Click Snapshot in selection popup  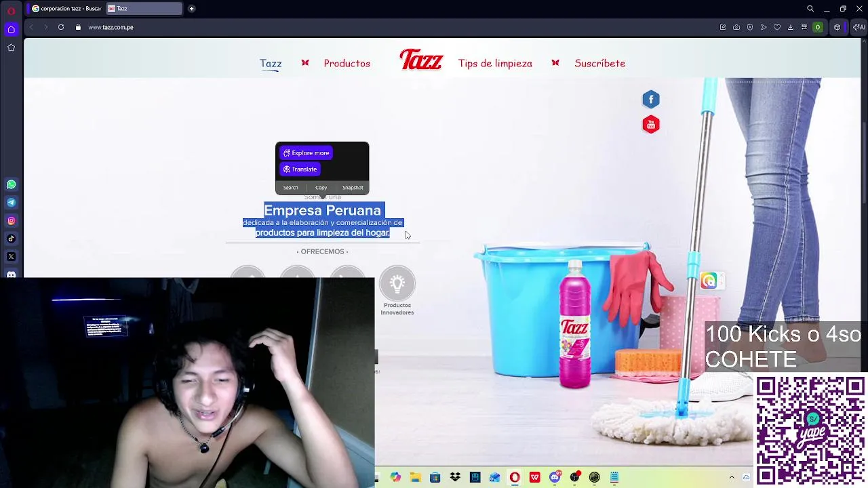(x=353, y=188)
